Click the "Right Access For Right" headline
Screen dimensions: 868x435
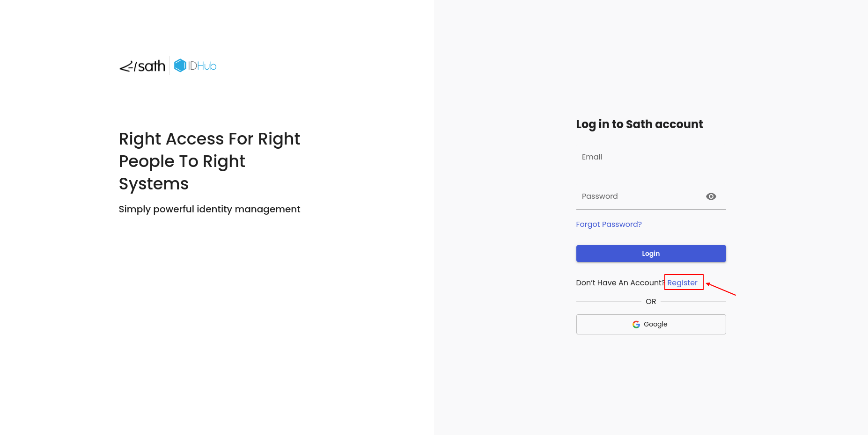click(x=209, y=139)
